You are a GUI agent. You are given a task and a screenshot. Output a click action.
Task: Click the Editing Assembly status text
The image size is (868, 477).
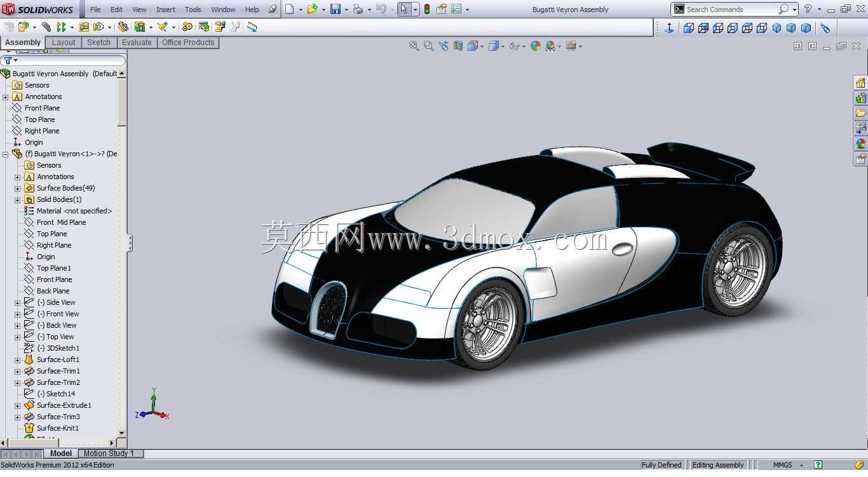718,465
